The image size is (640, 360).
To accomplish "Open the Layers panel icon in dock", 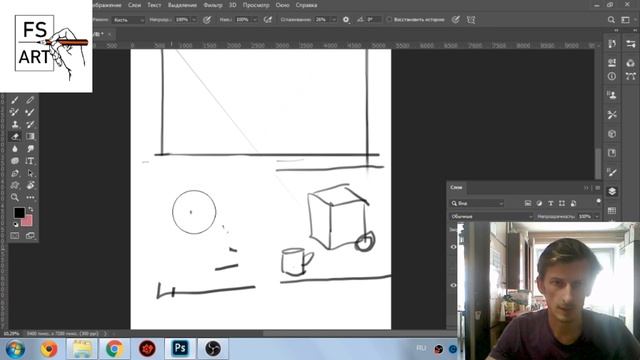I will (x=611, y=191).
